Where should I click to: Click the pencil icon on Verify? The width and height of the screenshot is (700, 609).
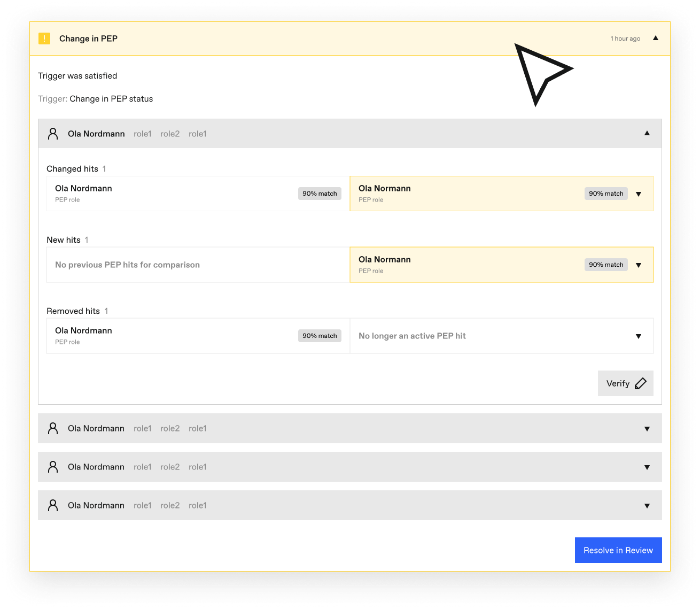641,383
